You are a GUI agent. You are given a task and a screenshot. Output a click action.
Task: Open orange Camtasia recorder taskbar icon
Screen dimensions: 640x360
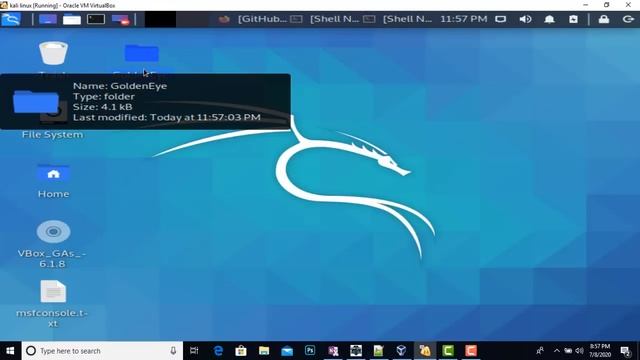[471, 351]
